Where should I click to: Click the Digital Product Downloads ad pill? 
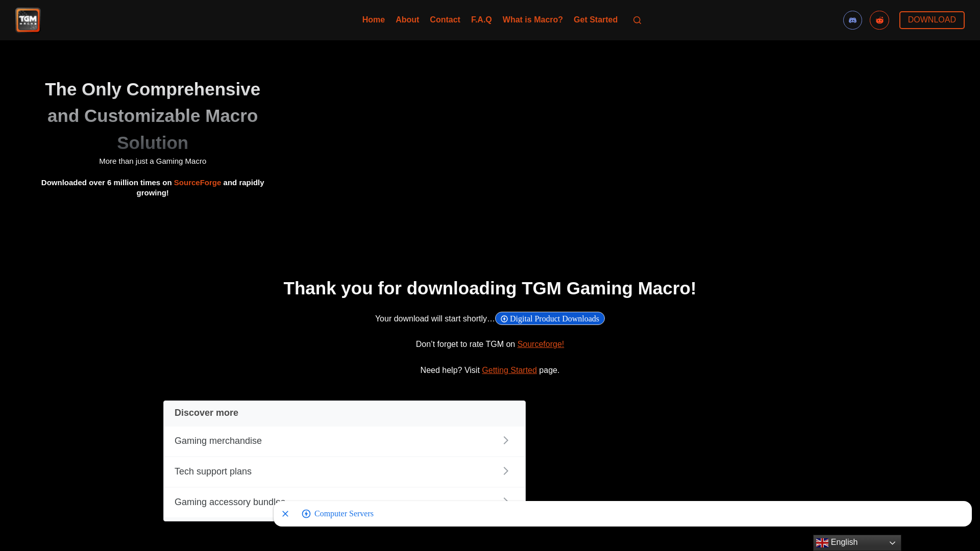(x=550, y=318)
